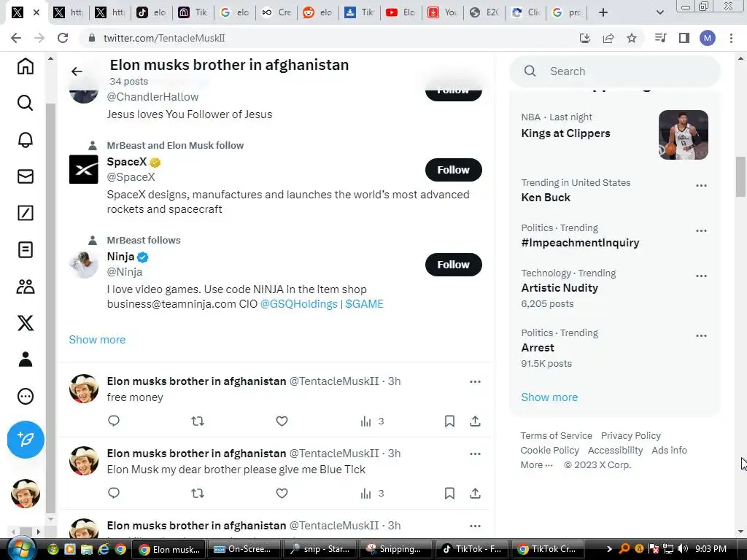Bookmark the 'free money' post
Viewport: 747px width, 560px height.
click(449, 421)
